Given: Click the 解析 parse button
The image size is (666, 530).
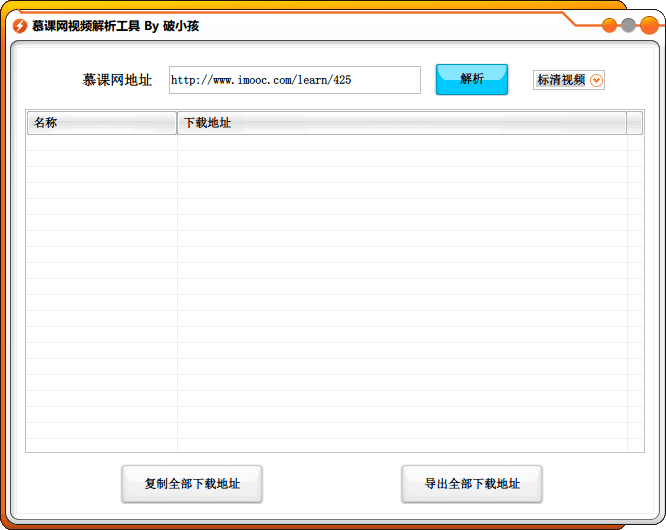Looking at the screenshot, I should click(471, 79).
